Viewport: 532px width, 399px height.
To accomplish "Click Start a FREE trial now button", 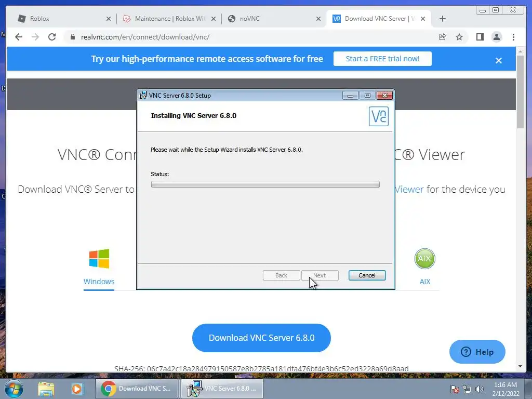I will tap(382, 59).
